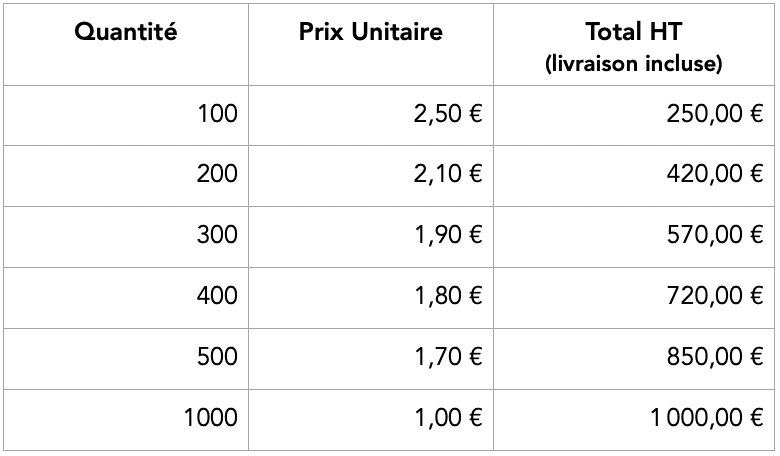Select the quantity 100 cell
The width and height of the screenshot is (780, 456).
pyautogui.click(x=218, y=114)
